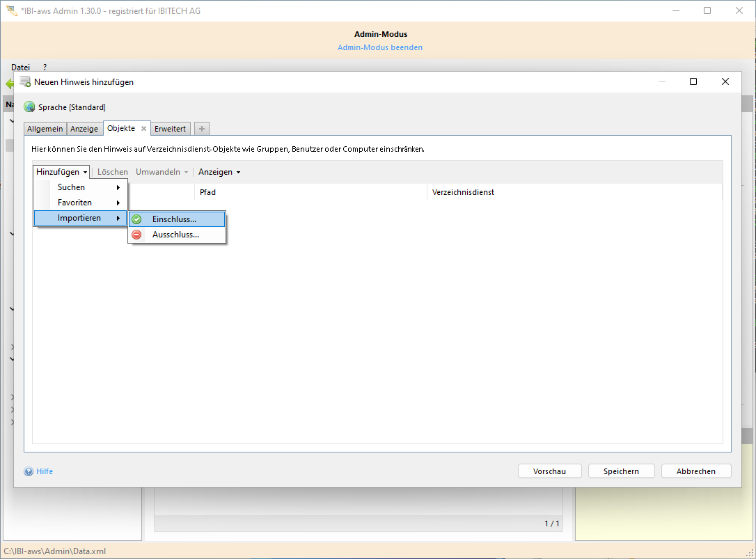Click the Admin-Modus beenden link
Screen dimensions: 756x559
(x=380, y=47)
